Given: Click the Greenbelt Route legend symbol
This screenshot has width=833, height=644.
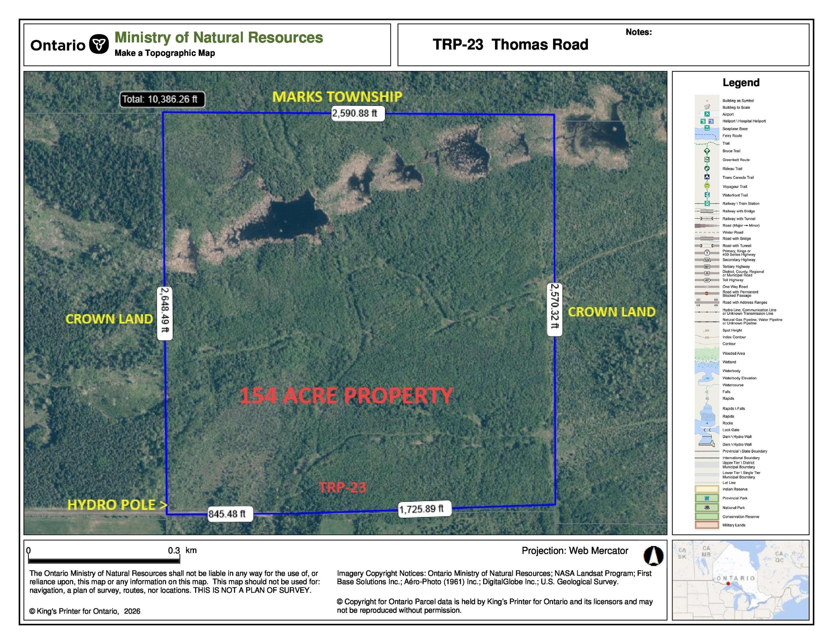Looking at the screenshot, I should coord(707,160).
